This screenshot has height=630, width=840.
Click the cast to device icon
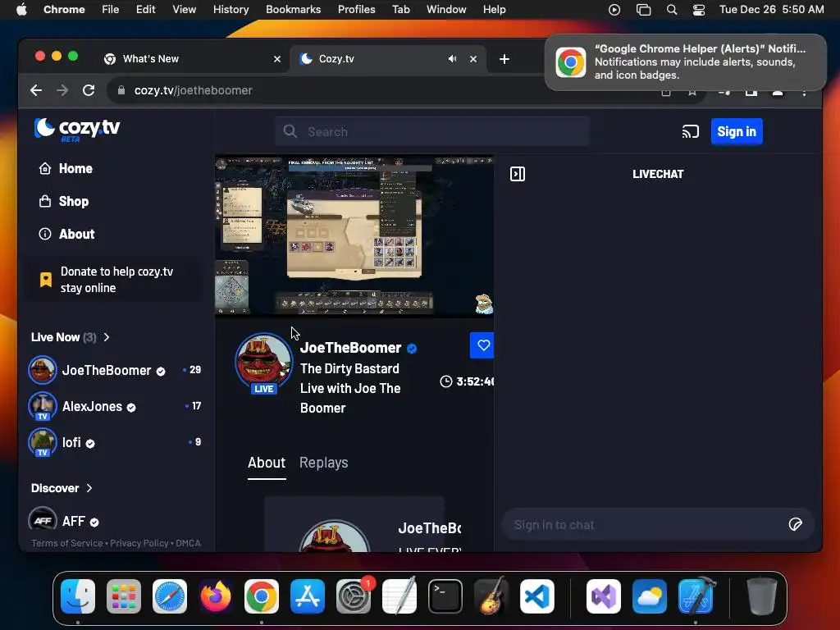(x=690, y=132)
